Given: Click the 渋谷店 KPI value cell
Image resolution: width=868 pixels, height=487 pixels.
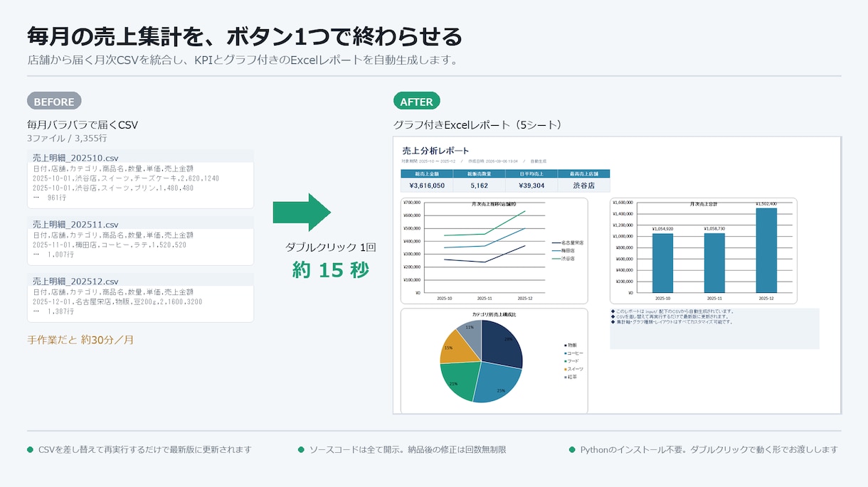Looking at the screenshot, I should click(583, 185).
